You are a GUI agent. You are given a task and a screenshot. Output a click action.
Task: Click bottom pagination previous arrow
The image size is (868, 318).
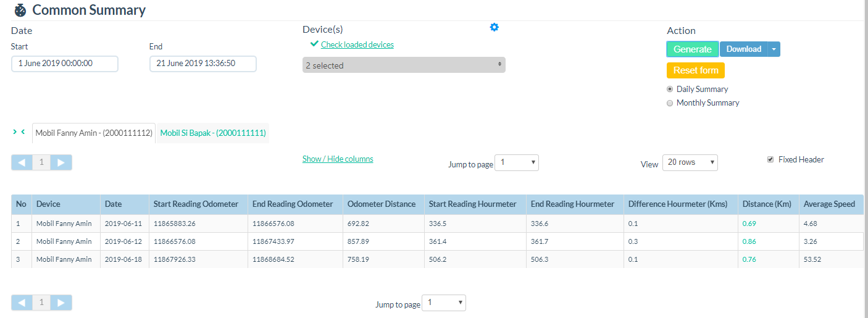22,303
